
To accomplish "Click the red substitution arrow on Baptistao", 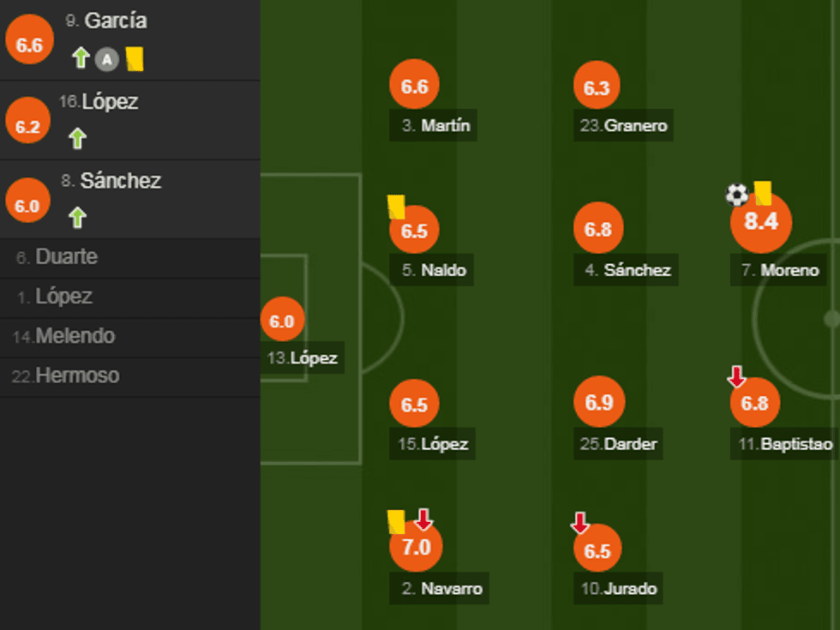I will (735, 375).
